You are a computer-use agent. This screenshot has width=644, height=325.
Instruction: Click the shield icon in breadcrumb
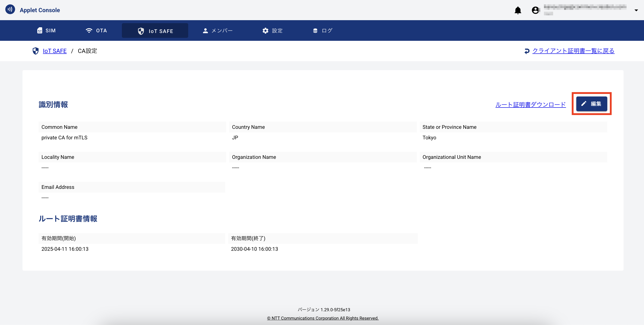point(36,51)
